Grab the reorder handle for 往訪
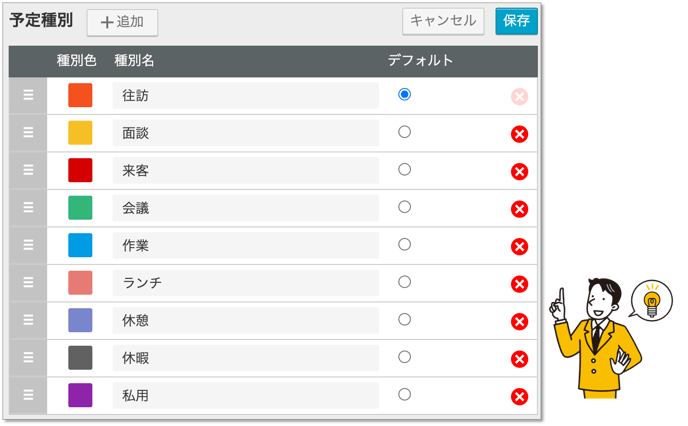The width and height of the screenshot is (688, 426). (x=28, y=95)
